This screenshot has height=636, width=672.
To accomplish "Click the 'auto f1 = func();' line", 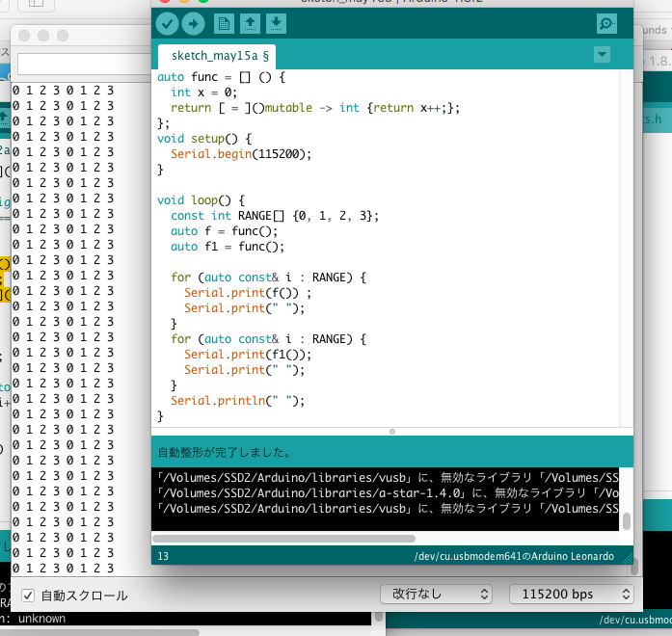I will click(x=228, y=247).
